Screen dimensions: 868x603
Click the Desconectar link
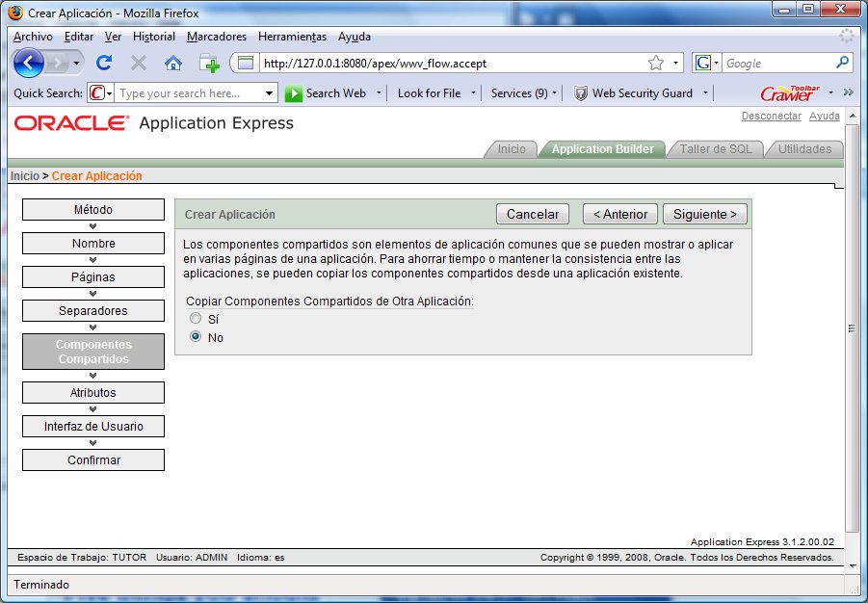pos(771,116)
